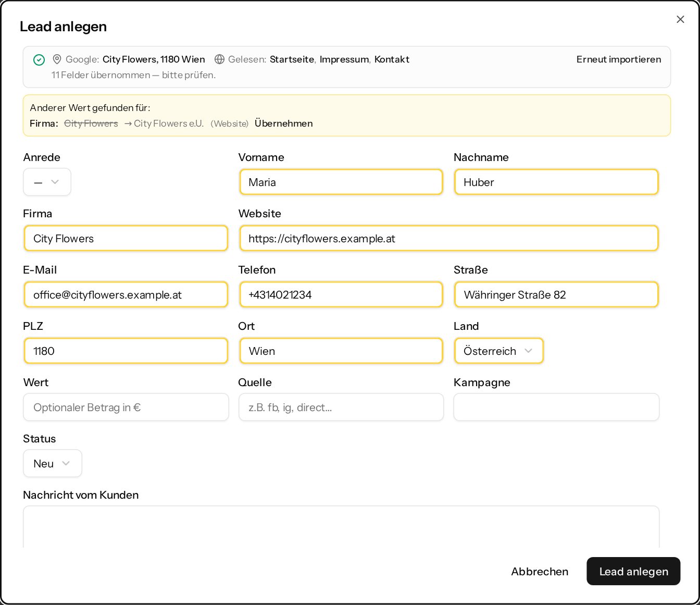Click the E-Mail input field

(126, 294)
